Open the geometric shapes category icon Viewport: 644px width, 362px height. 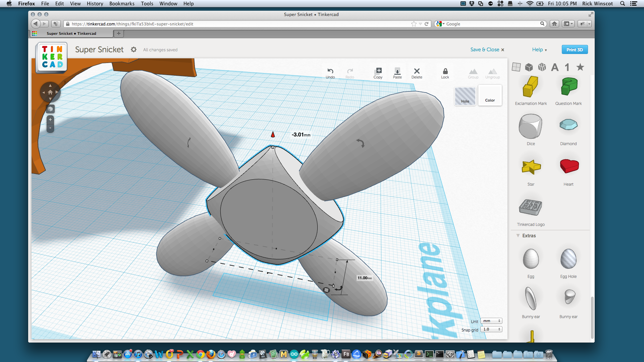pyautogui.click(x=529, y=67)
